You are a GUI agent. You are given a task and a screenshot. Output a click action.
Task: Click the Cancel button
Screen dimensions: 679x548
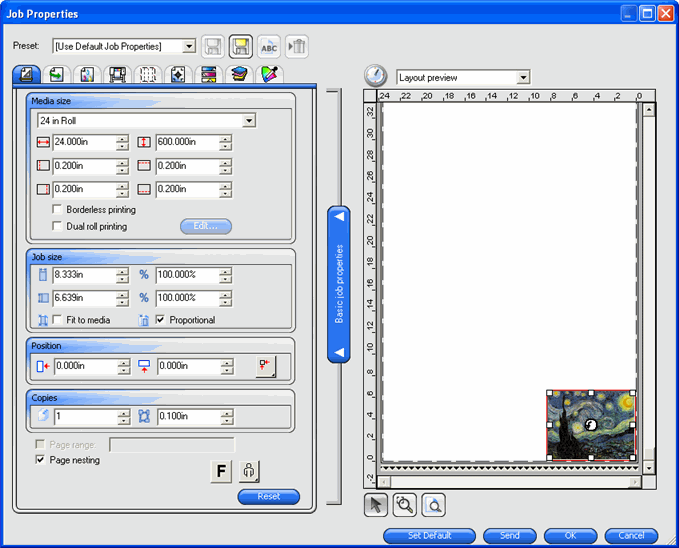[631, 536]
